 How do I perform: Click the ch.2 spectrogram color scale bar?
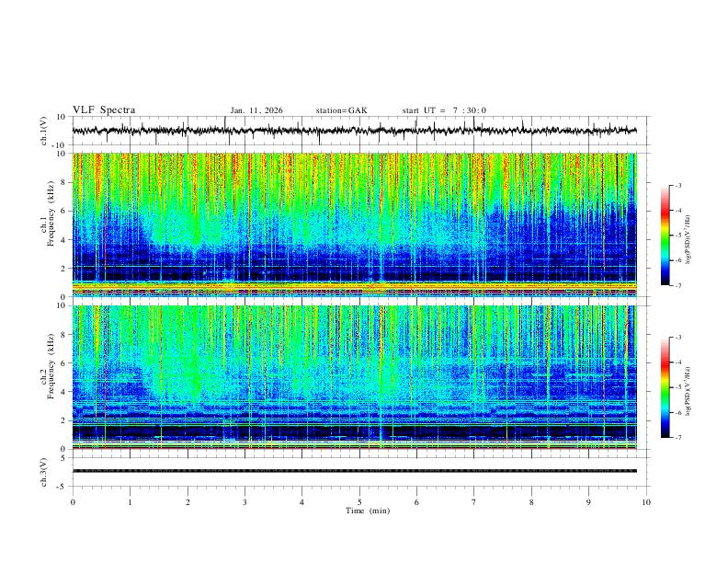(x=665, y=387)
